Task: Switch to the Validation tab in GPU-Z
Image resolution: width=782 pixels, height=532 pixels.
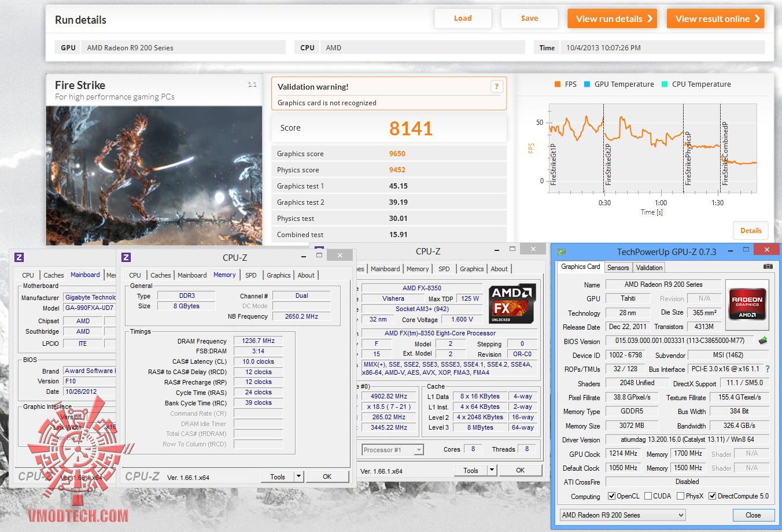Action: click(649, 268)
